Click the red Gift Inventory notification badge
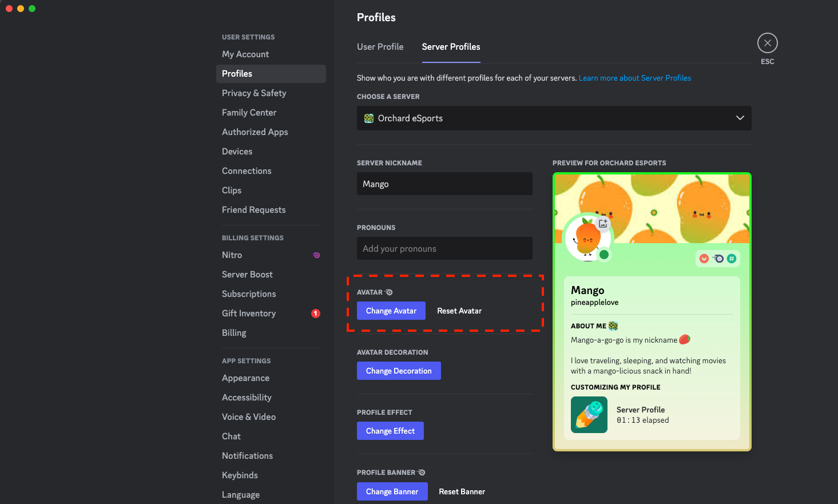The image size is (838, 504). 315,313
